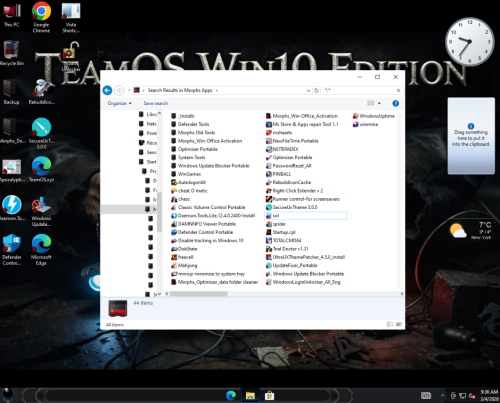This screenshot has width=500, height=403.
Task: Expand the Organize dropdown menu
Action: pos(119,103)
